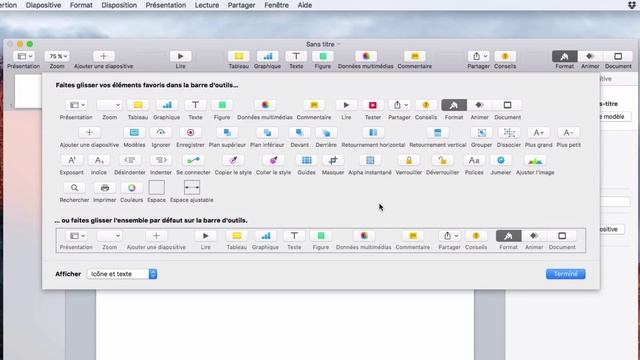Toggle the Format inspector in main toolbar
Screen dimensions: 640x360
pyautogui.click(x=564, y=56)
